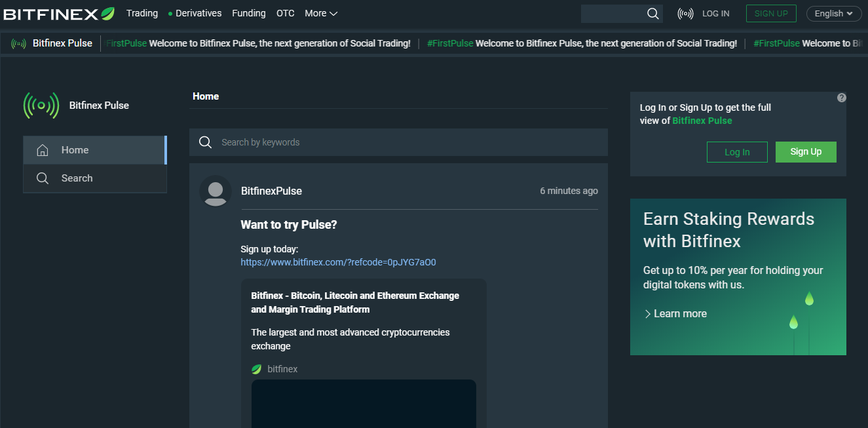The image size is (868, 428).
Task: Open the English language selector
Action: coord(833,14)
